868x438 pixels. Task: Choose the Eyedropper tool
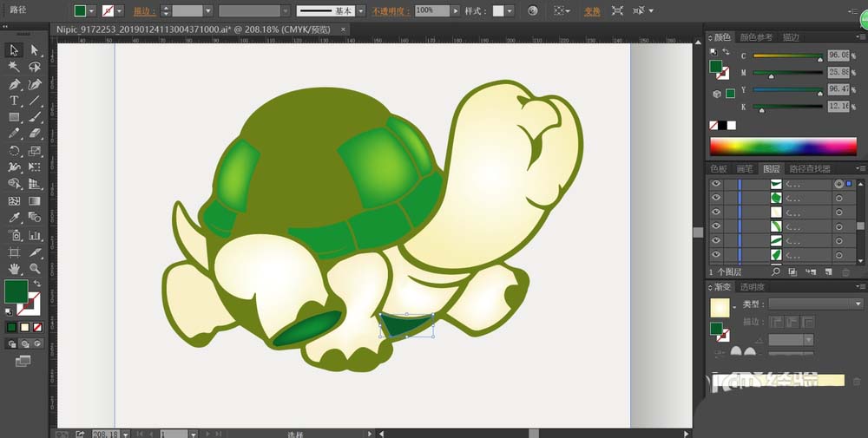15,218
